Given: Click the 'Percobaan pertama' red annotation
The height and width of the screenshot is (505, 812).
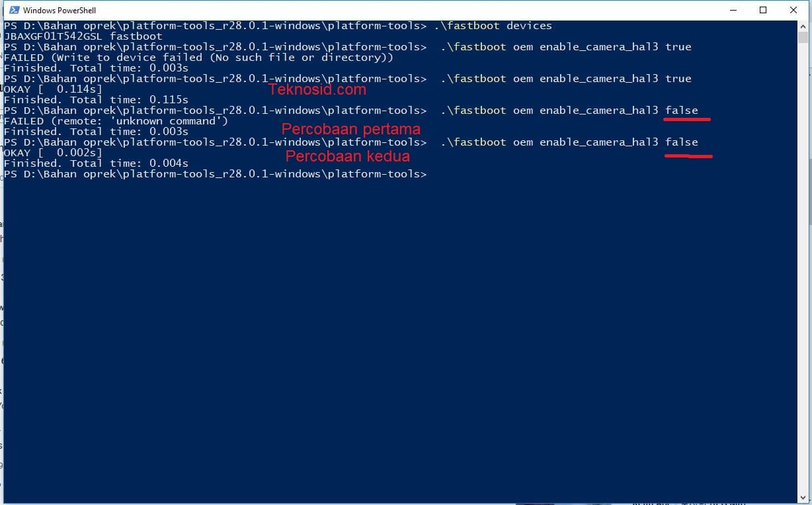Looking at the screenshot, I should pyautogui.click(x=351, y=129).
